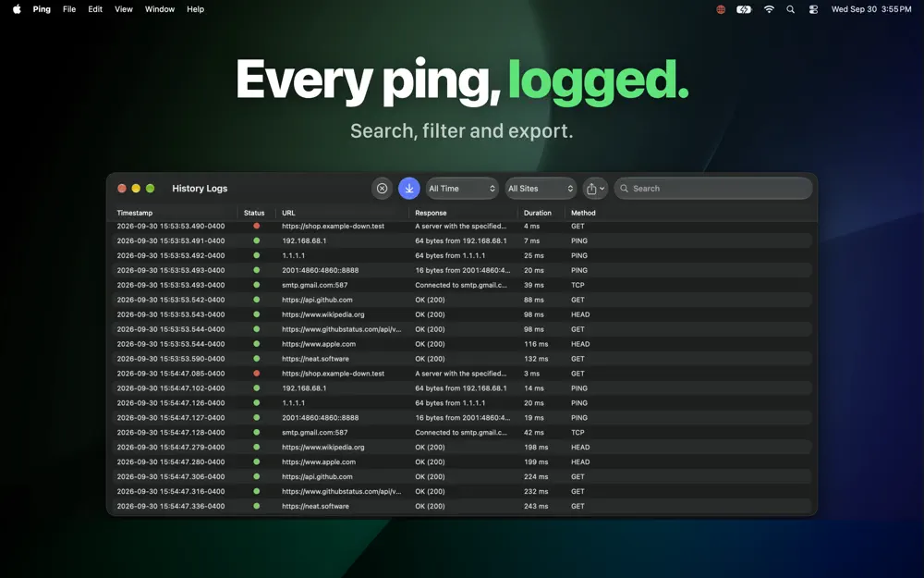This screenshot has height=578, width=924.
Task: Select the 224 ms duration cell
Action: tap(536, 476)
